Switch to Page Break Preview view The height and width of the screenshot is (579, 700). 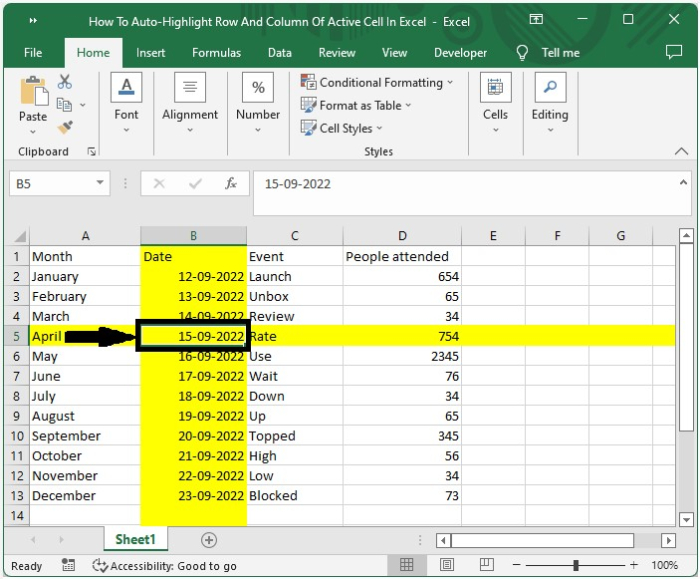point(484,565)
